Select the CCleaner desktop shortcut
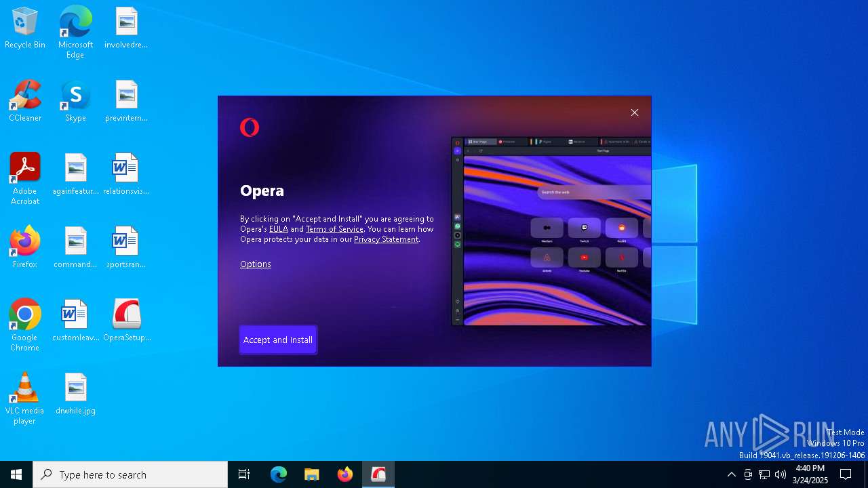The image size is (868, 488). [x=25, y=101]
